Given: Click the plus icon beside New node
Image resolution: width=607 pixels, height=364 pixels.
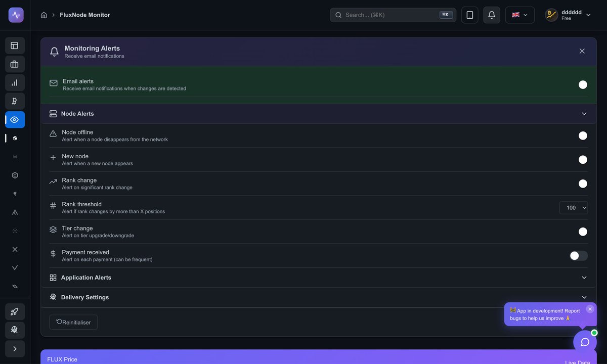Looking at the screenshot, I should pyautogui.click(x=53, y=158).
